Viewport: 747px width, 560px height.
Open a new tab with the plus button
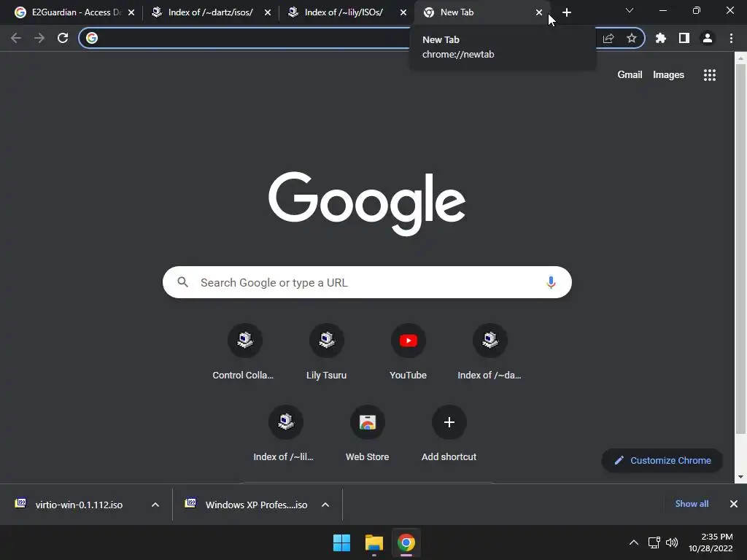[x=566, y=12]
